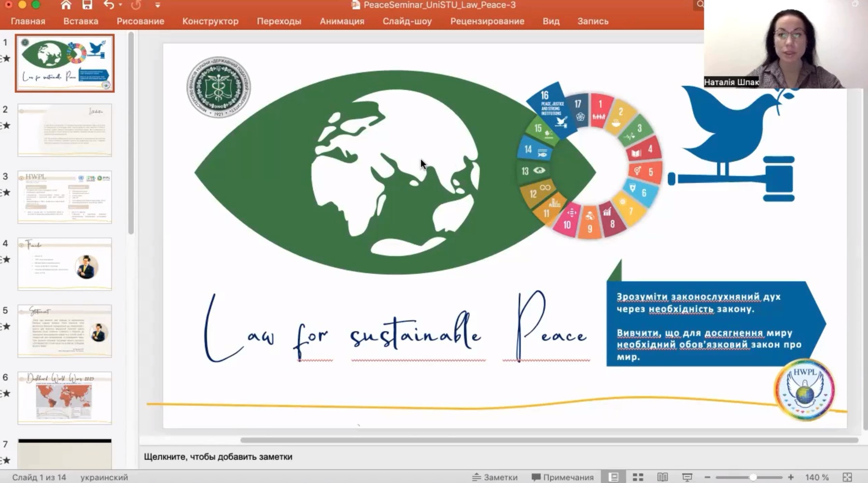Click the zoom out minus button
Screen dimensions: 868x483
pyautogui.click(x=708, y=477)
